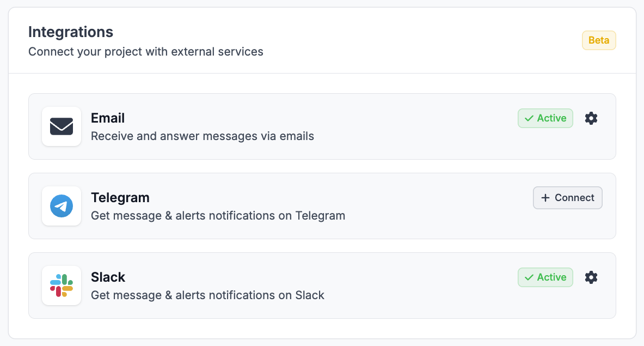The height and width of the screenshot is (346, 644).
Task: Click the Slack notifications description text
Action: click(207, 295)
